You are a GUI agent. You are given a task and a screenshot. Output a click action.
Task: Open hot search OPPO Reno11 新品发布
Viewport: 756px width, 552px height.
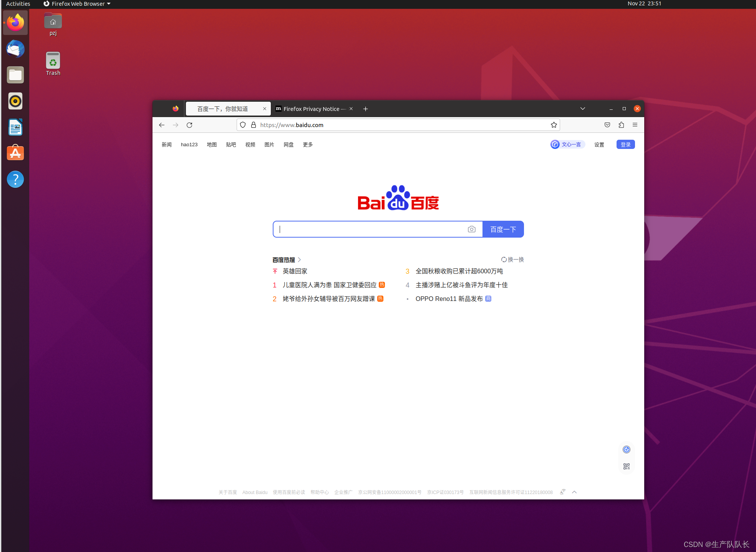(x=449, y=299)
